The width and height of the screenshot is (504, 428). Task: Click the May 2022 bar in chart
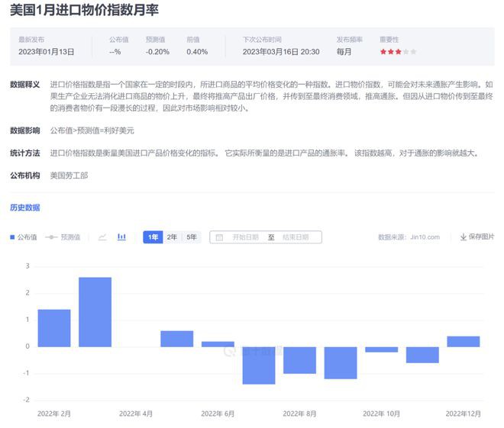[x=177, y=339]
